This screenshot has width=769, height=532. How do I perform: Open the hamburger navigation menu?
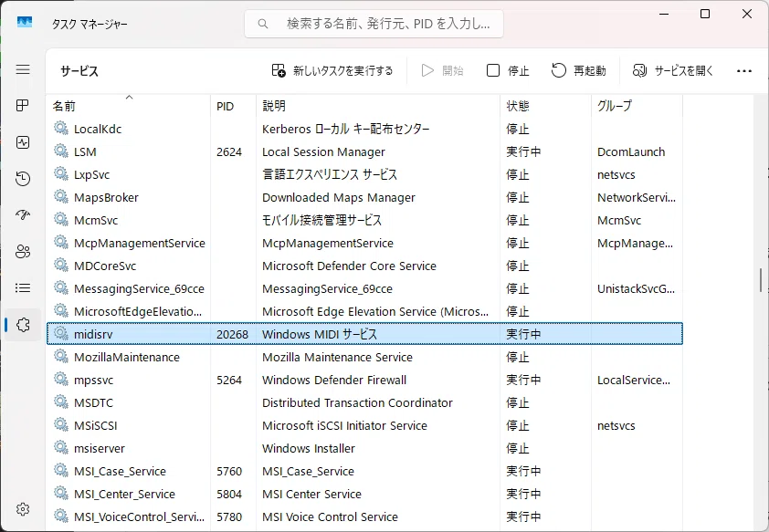click(23, 69)
